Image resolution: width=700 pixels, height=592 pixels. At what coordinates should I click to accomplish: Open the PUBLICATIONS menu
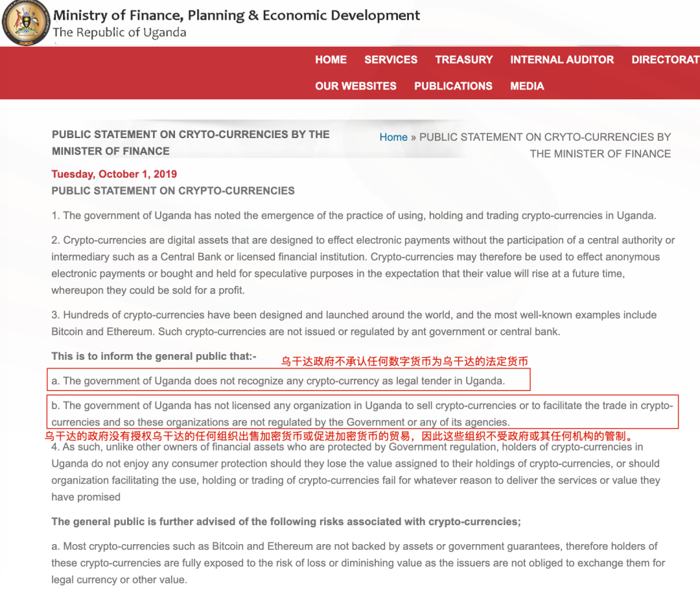453,86
